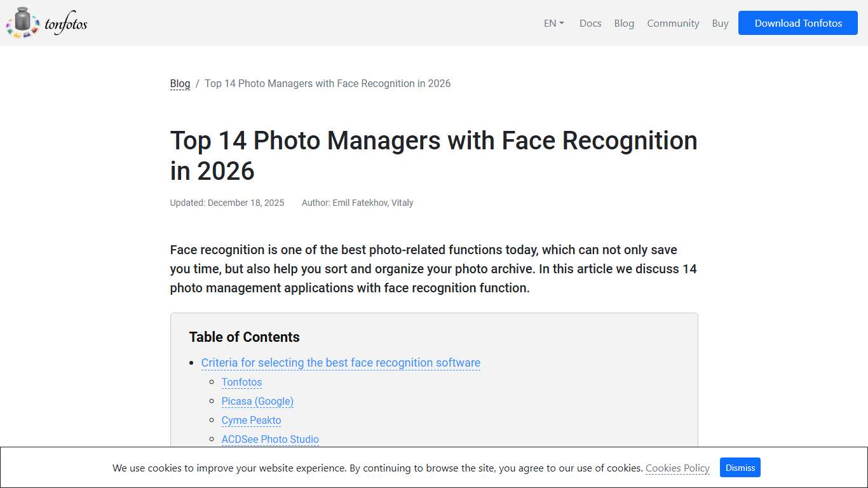Open the Docs page
868x488 pixels.
[590, 23]
